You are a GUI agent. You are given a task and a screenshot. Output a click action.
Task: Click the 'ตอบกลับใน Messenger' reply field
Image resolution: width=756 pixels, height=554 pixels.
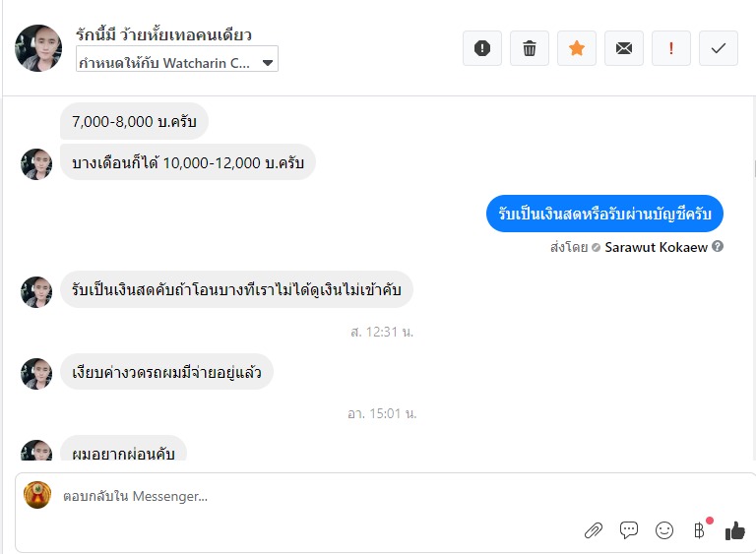click(x=295, y=496)
